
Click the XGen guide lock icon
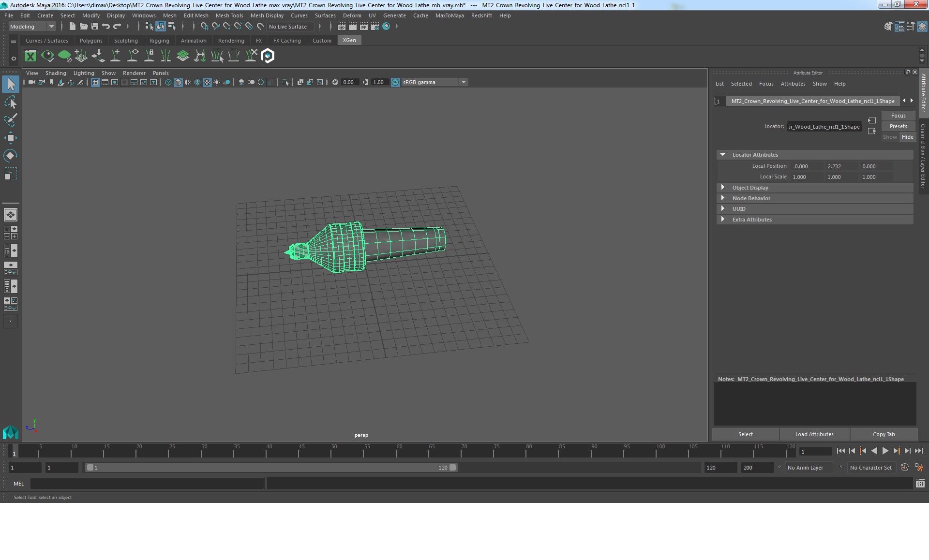150,56
